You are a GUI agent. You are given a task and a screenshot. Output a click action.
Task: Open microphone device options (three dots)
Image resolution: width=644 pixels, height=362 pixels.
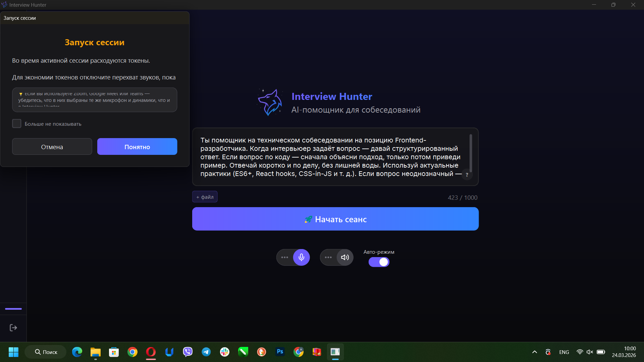click(x=285, y=257)
